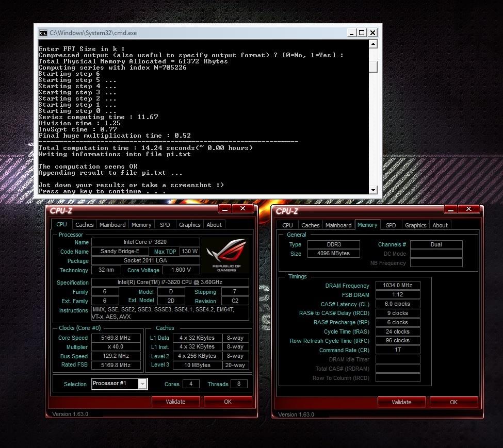Switch to the Mainboard tab in the right CPU-Z window

pyautogui.click(x=338, y=225)
